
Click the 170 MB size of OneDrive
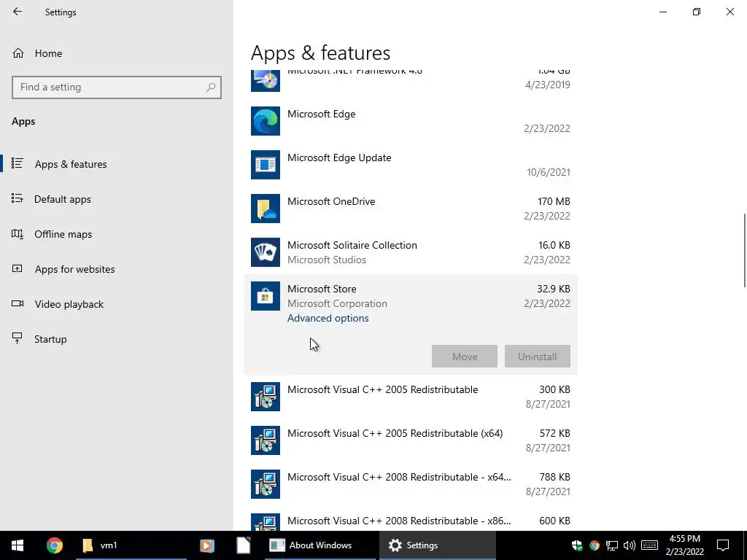pos(554,201)
